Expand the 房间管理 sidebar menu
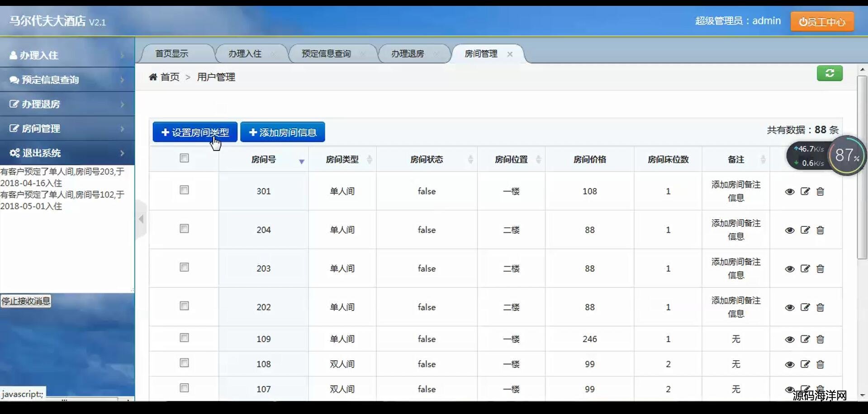Viewport: 868px width, 414px height. tap(67, 128)
